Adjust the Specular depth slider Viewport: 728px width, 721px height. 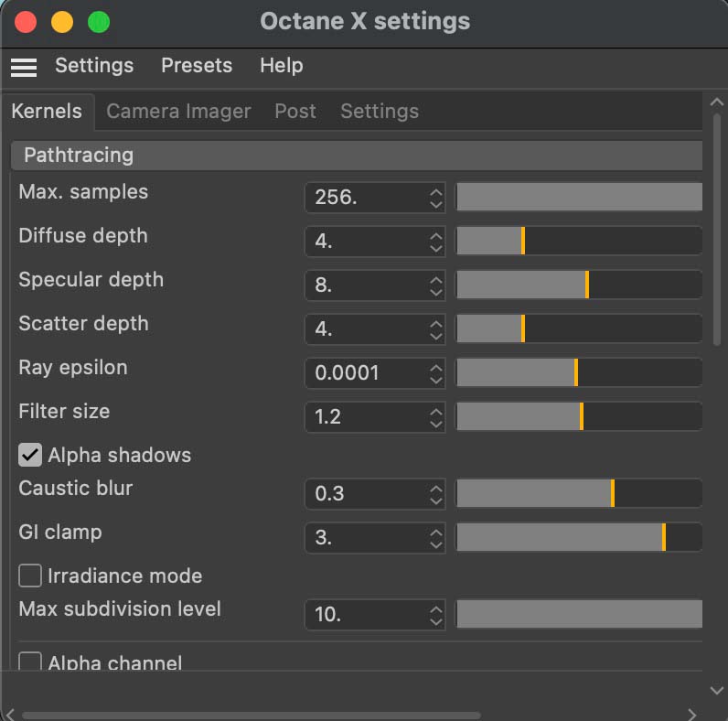click(579, 285)
